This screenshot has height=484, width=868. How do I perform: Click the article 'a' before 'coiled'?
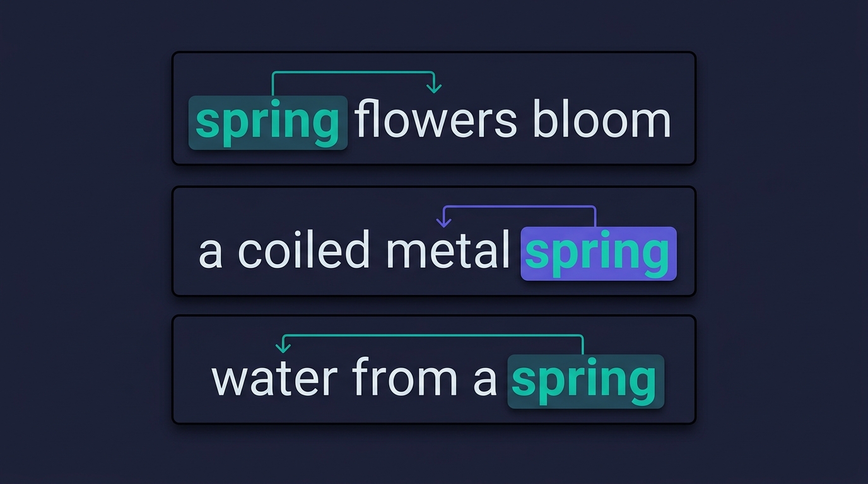211,254
